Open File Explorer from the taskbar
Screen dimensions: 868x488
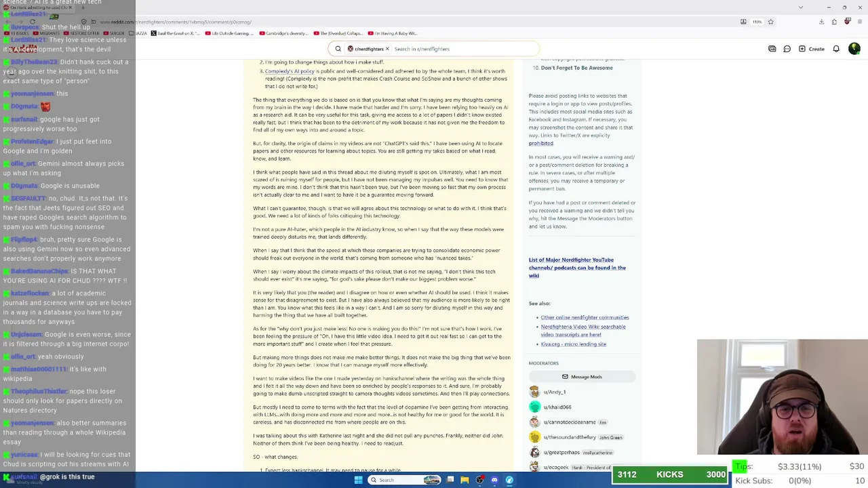465,480
